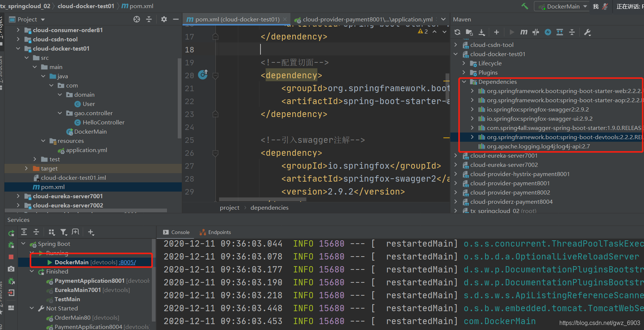The width and height of the screenshot is (644, 330).
Task: Switch to application.yml editor tab
Action: point(364,19)
